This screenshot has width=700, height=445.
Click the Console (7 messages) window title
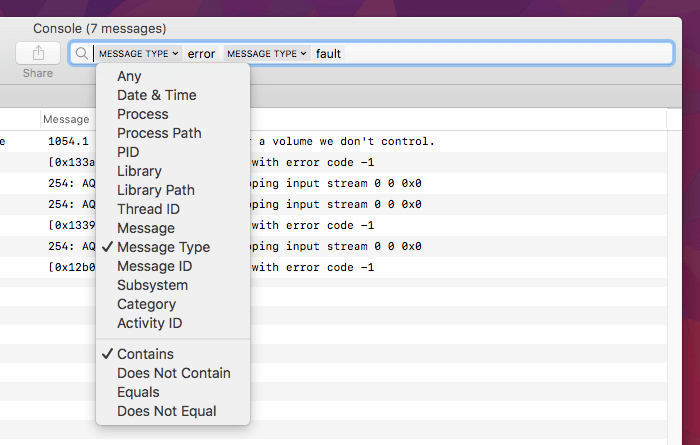click(x=100, y=29)
